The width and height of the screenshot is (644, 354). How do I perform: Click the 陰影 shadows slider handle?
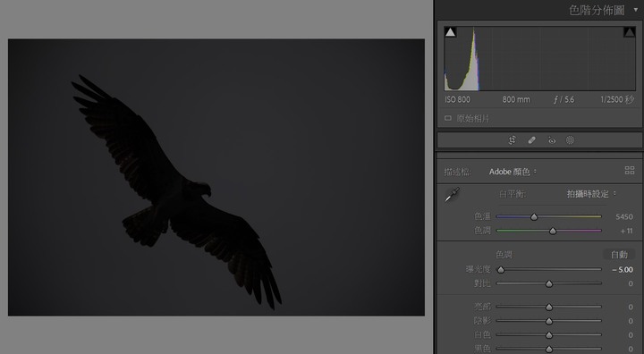click(x=549, y=321)
